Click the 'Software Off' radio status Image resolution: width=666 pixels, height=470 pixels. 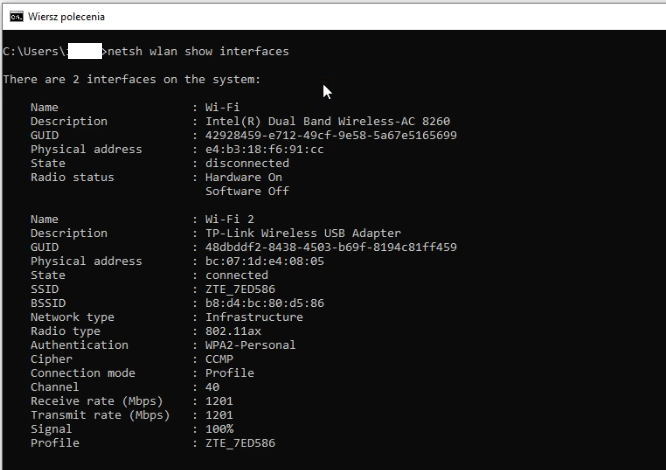pos(247,191)
